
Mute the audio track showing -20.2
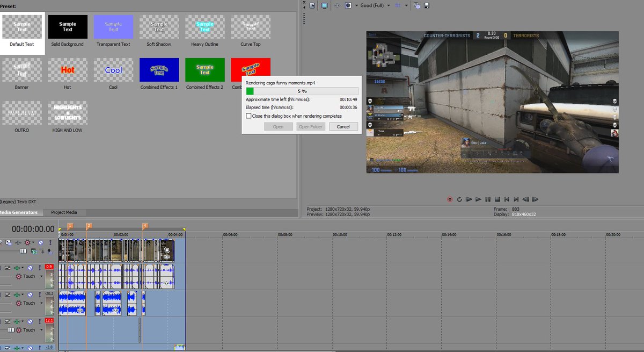coord(30,294)
